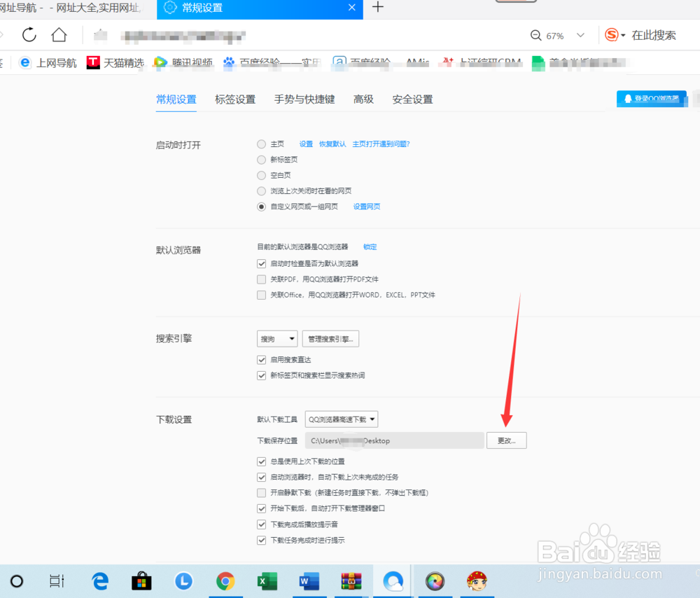Open the blue clock L app on taskbar
Screen dimensions: 700x598
pos(183,581)
